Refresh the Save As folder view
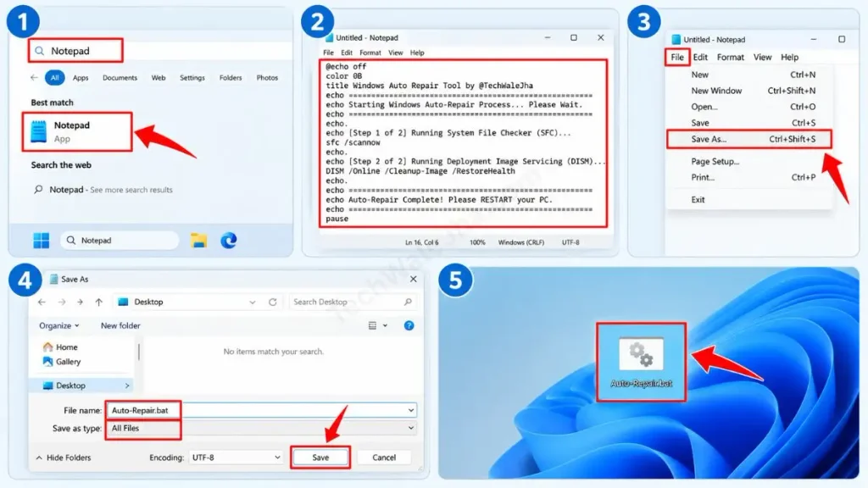This screenshot has height=488, width=868. click(272, 302)
